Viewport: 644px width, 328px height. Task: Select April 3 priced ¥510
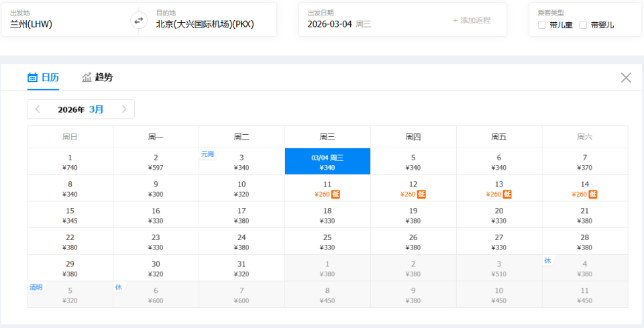click(x=499, y=268)
